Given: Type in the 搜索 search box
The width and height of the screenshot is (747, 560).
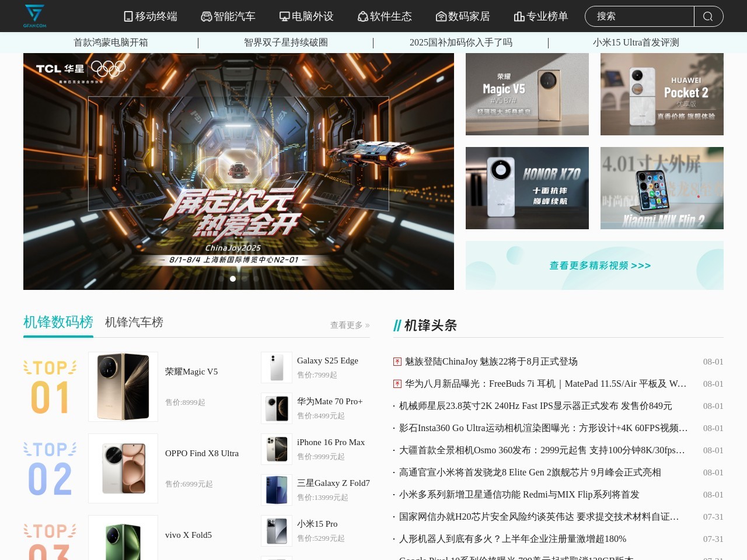Looking at the screenshot, I should coord(639,16).
